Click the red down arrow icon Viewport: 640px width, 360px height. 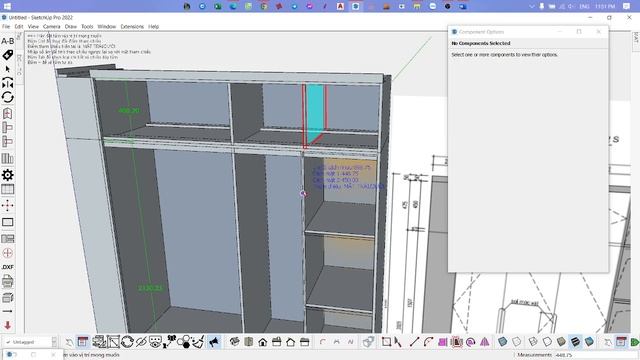7,325
